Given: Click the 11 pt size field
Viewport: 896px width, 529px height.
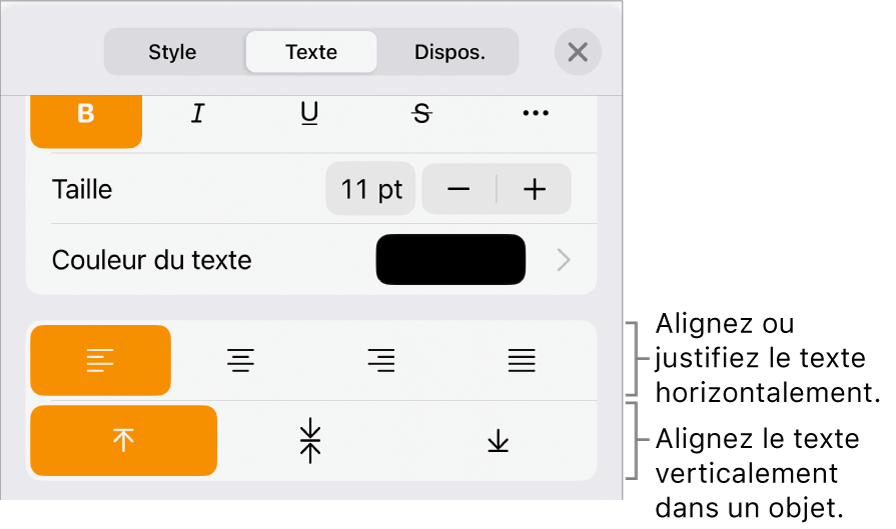Looking at the screenshot, I should click(x=371, y=189).
